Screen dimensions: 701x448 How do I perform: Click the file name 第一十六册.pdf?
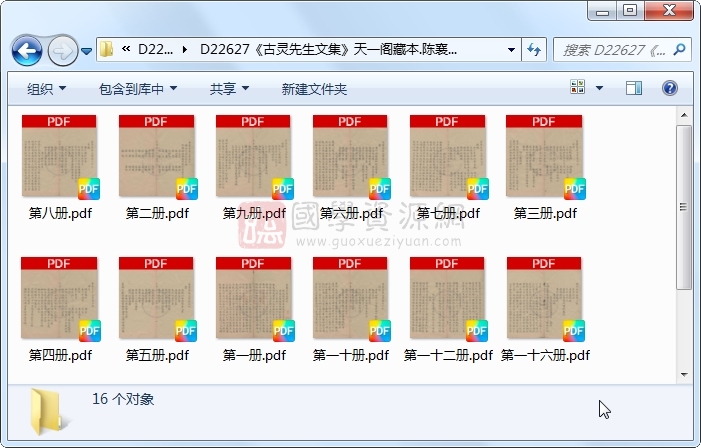click(x=545, y=355)
